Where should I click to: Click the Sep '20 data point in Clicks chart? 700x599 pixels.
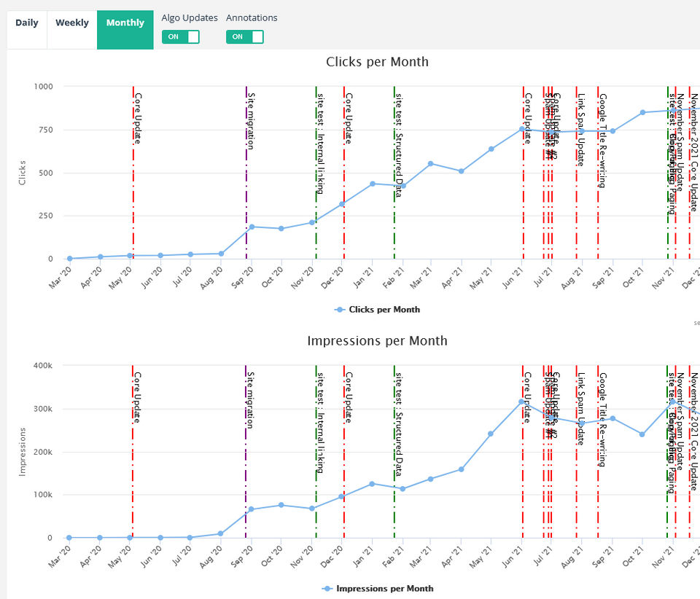coord(252,227)
